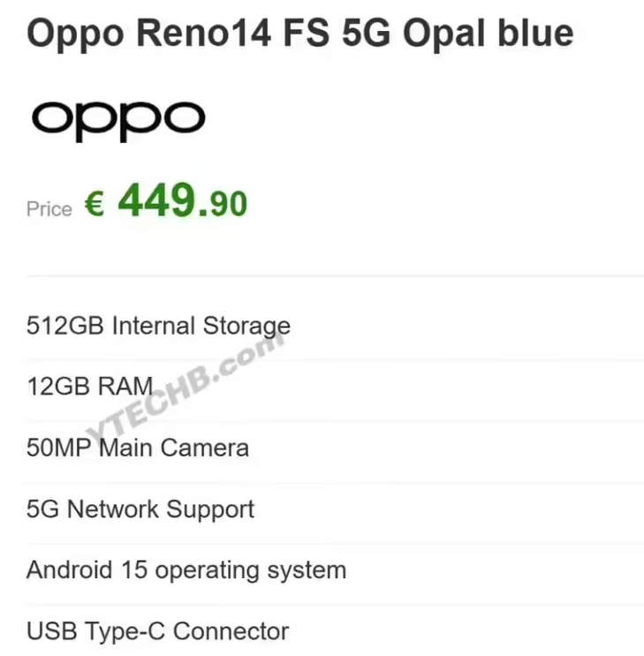Click the word "Oppo" in the heading
This screenshot has height=656, width=644.
[75, 35]
